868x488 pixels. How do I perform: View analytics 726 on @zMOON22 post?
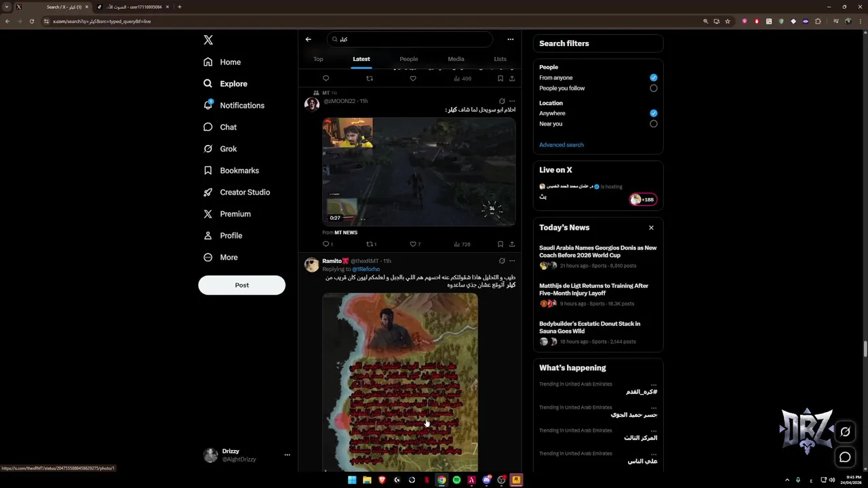[462, 244]
